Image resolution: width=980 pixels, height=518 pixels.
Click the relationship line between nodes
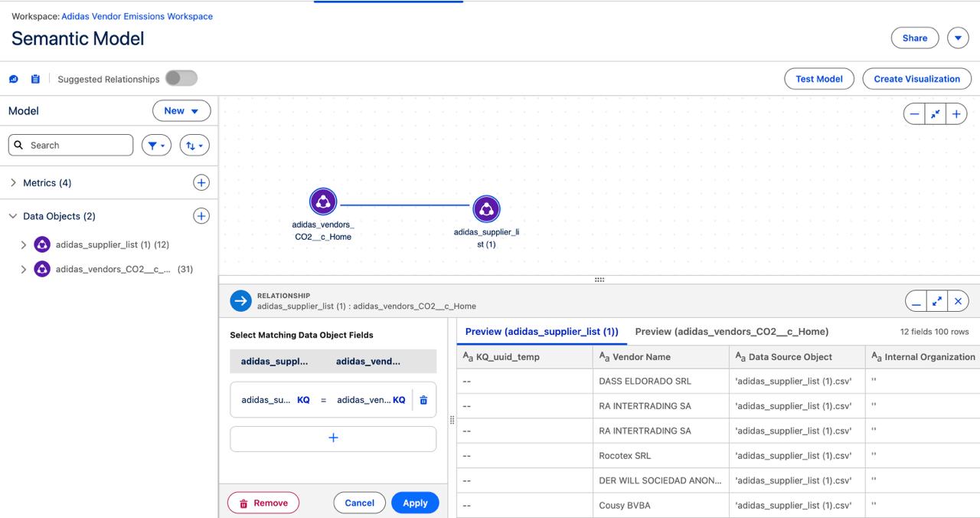(404, 205)
